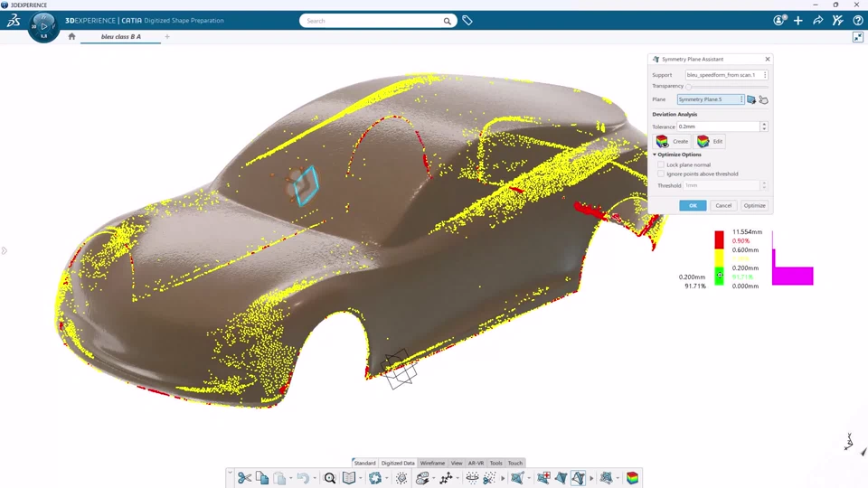Click the axis system points icon
Screen dimensions: 868x488
coord(446,478)
